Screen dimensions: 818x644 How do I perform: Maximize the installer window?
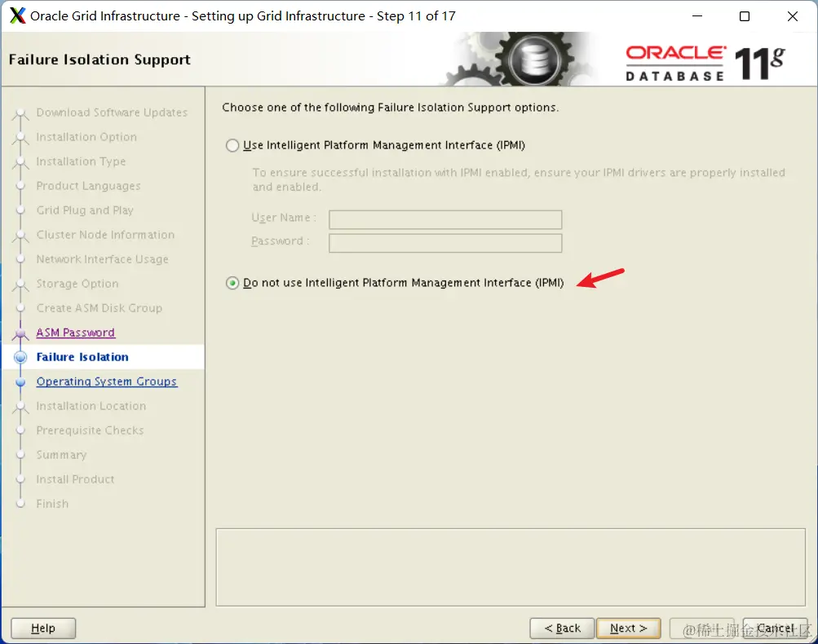745,16
